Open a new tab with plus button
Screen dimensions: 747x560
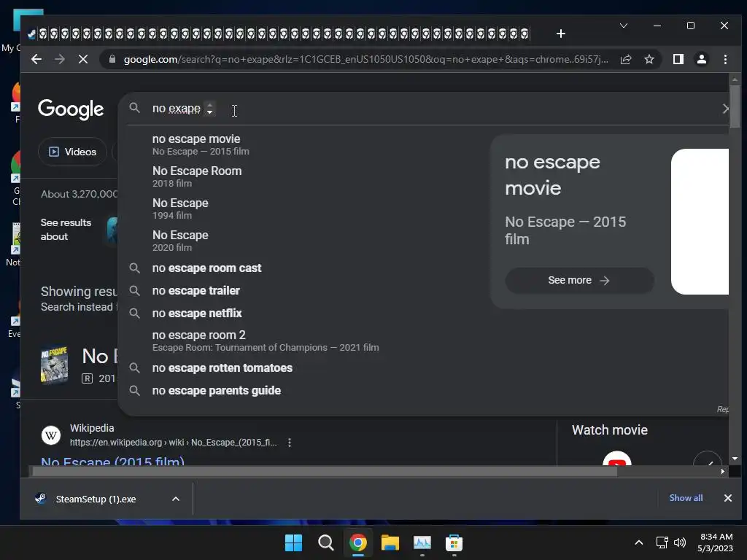pos(561,34)
